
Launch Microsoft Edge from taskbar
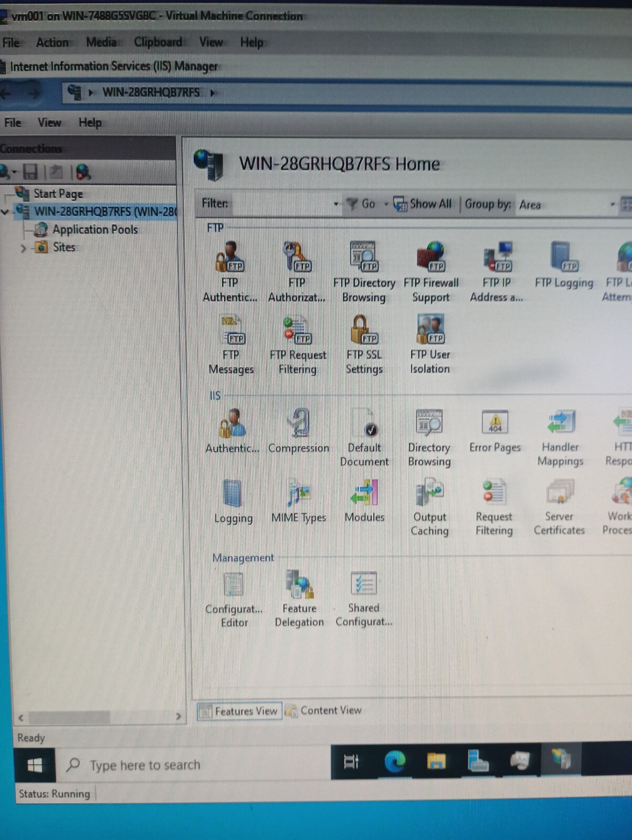(x=395, y=761)
